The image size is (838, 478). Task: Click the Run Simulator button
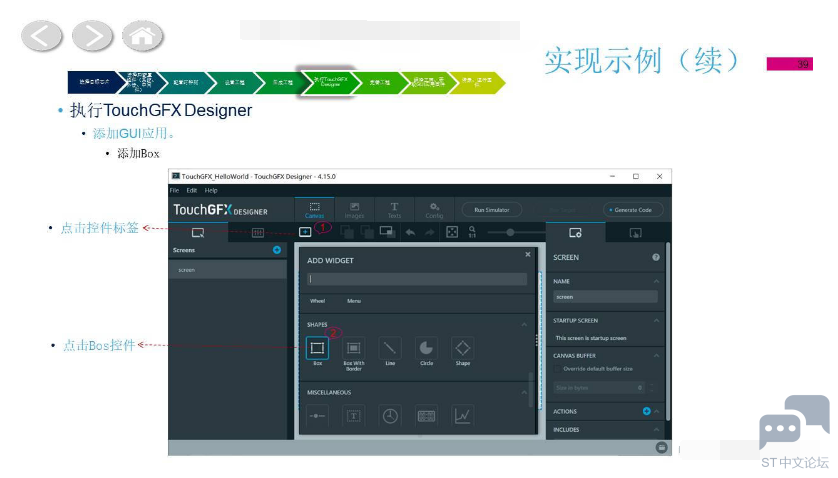492,210
